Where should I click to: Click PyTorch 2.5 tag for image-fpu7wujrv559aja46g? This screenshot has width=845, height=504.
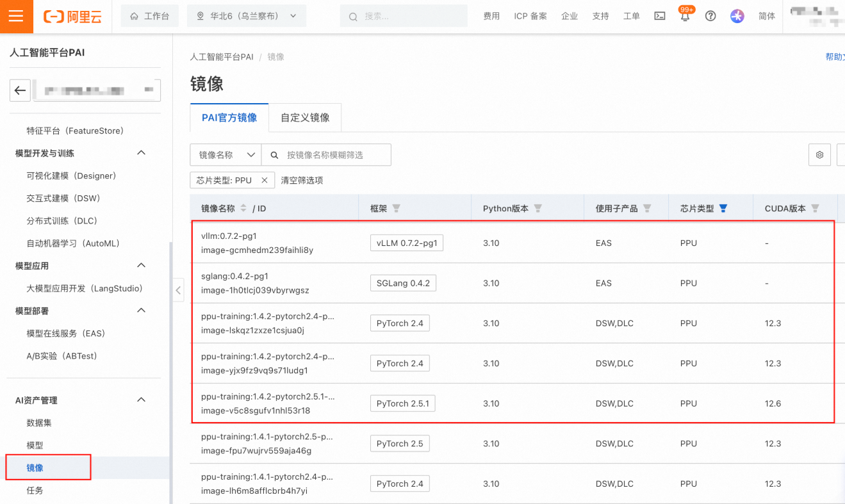pos(400,443)
